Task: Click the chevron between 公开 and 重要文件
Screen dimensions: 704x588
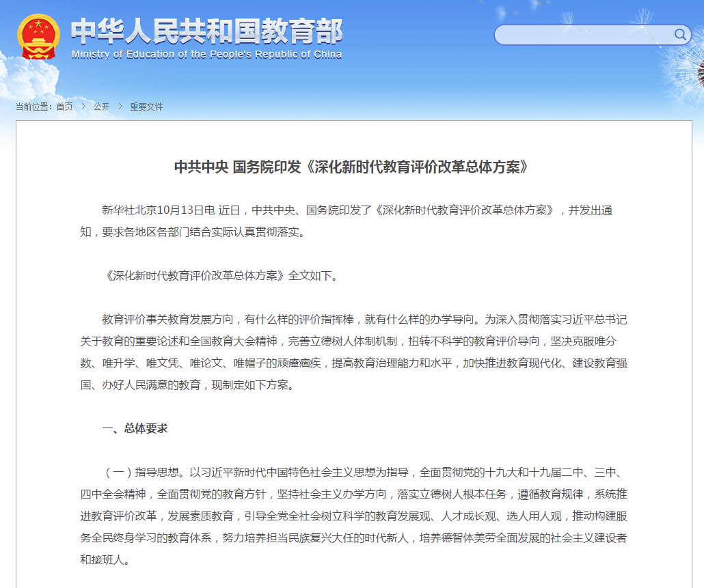Action: click(x=120, y=107)
